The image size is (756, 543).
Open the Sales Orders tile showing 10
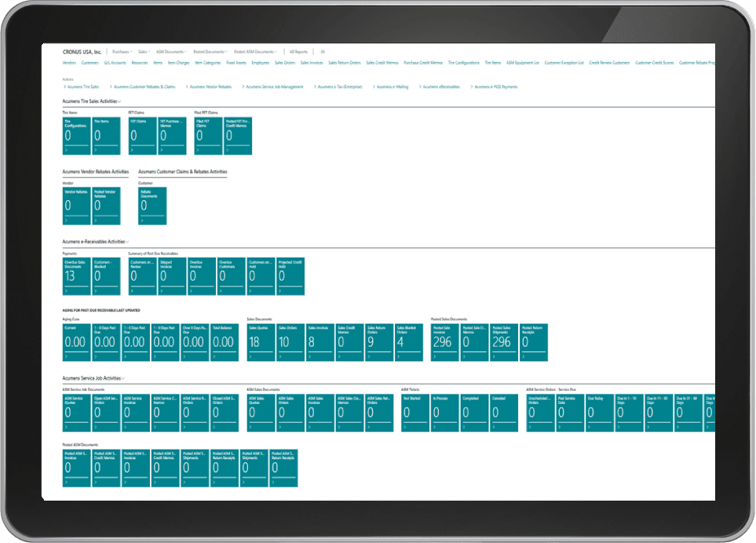[x=290, y=342]
